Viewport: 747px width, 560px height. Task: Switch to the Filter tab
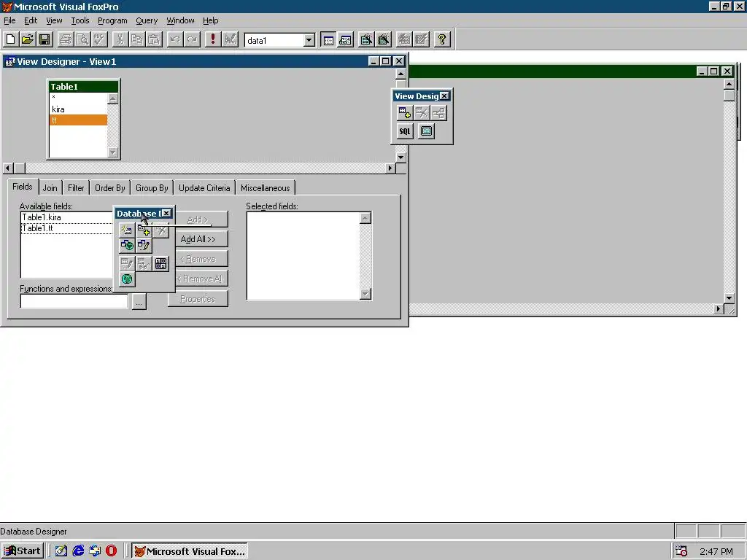coord(76,187)
